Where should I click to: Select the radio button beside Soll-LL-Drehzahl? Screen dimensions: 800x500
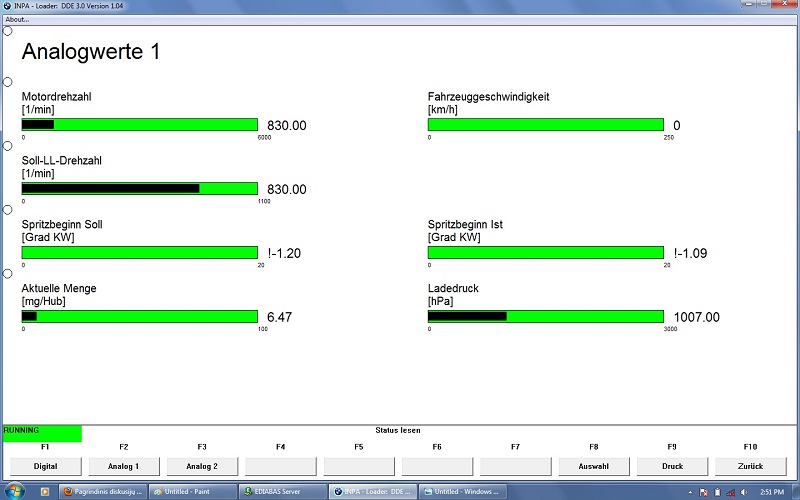point(8,147)
